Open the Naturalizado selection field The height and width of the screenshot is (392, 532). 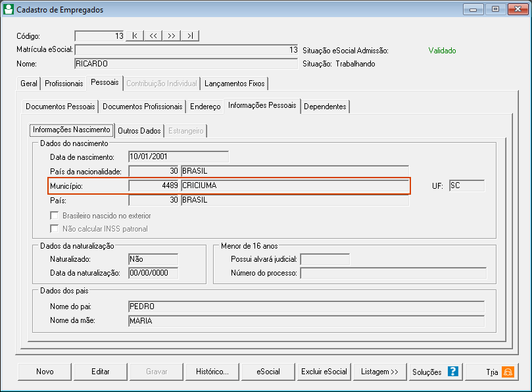point(153,260)
